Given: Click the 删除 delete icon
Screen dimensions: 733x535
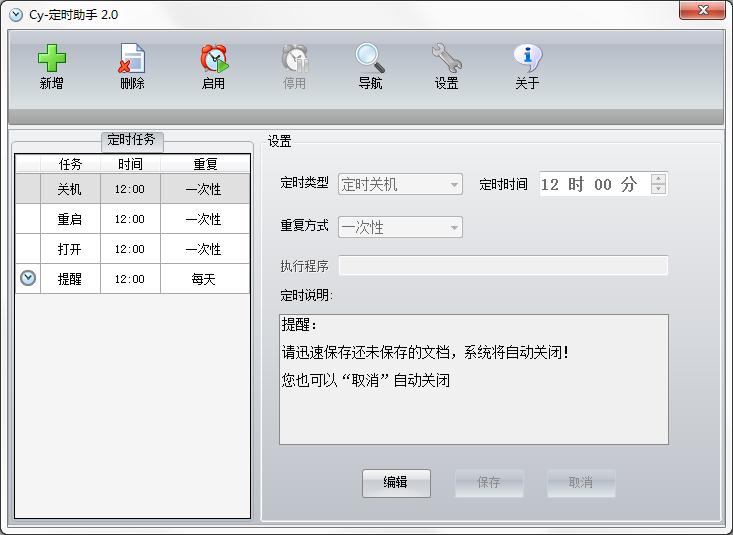Looking at the screenshot, I should click(x=132, y=59).
